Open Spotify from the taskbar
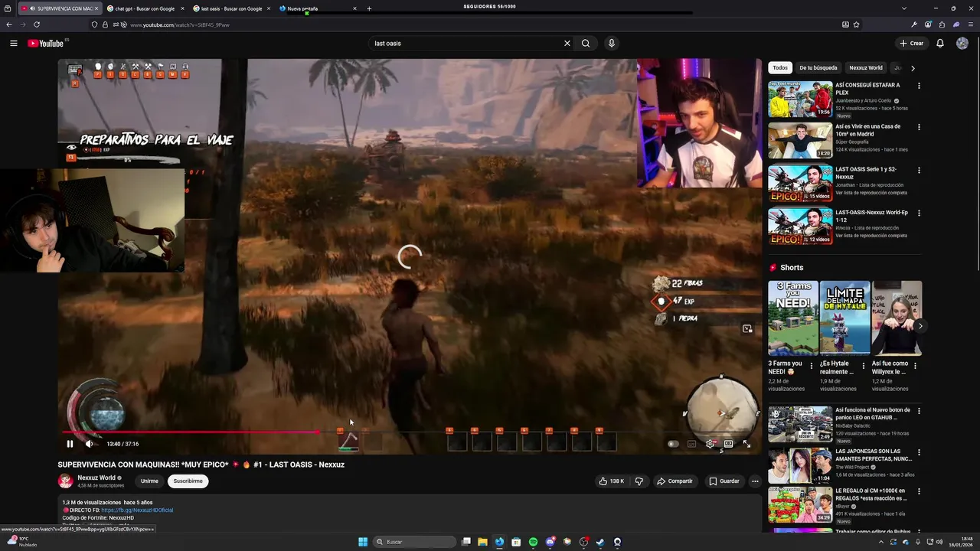 533,542
